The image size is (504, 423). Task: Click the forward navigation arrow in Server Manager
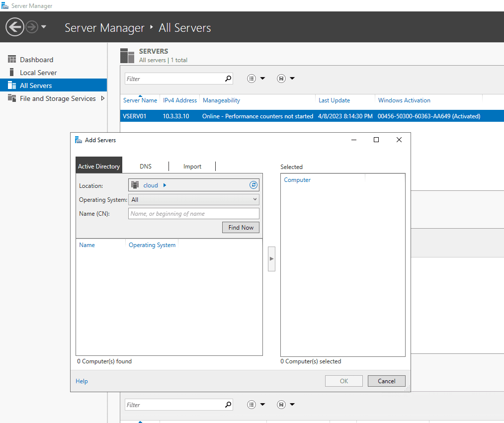[x=32, y=27]
